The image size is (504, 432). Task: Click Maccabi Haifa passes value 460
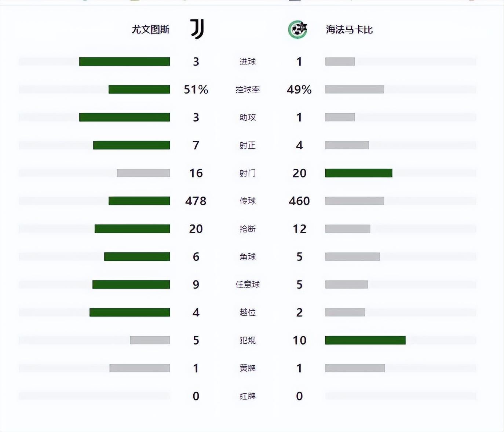pyautogui.click(x=299, y=201)
